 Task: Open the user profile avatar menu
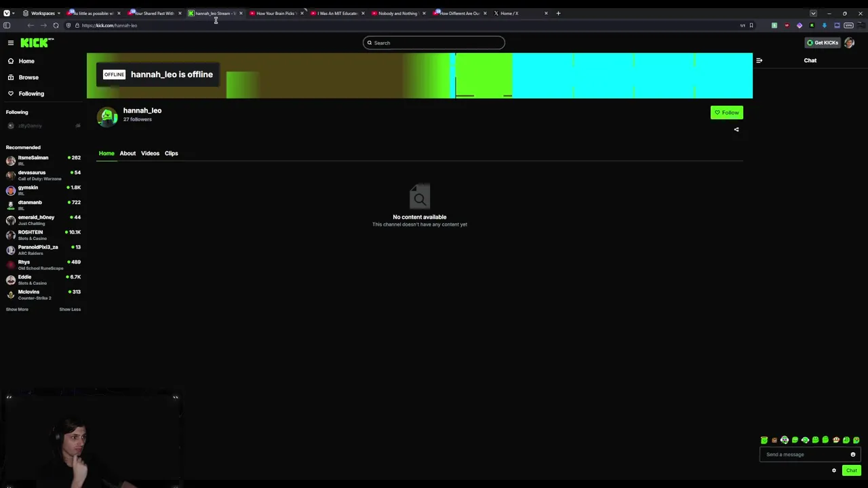850,43
